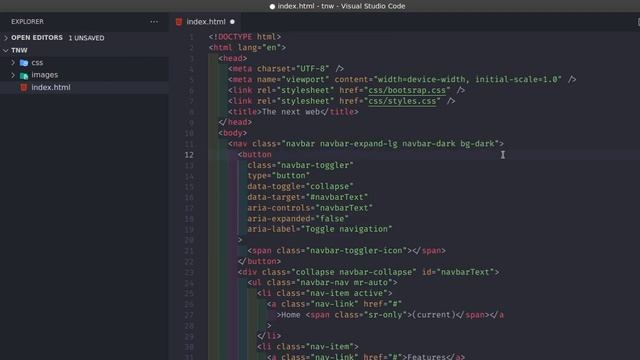Screen dimensions: 640x360
Task: Click the index.html file icon in Explorer
Action: tap(24, 87)
